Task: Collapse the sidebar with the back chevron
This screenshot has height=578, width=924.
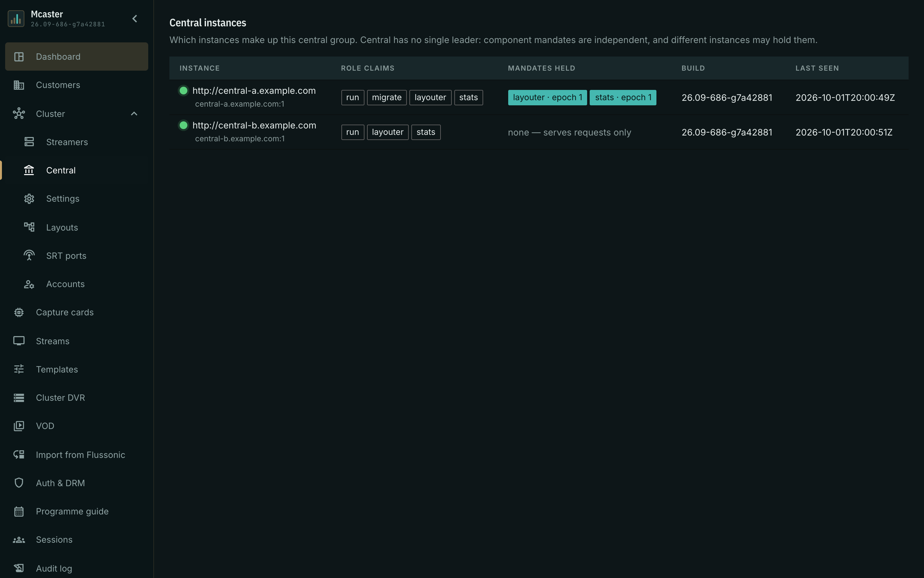Action: click(135, 19)
